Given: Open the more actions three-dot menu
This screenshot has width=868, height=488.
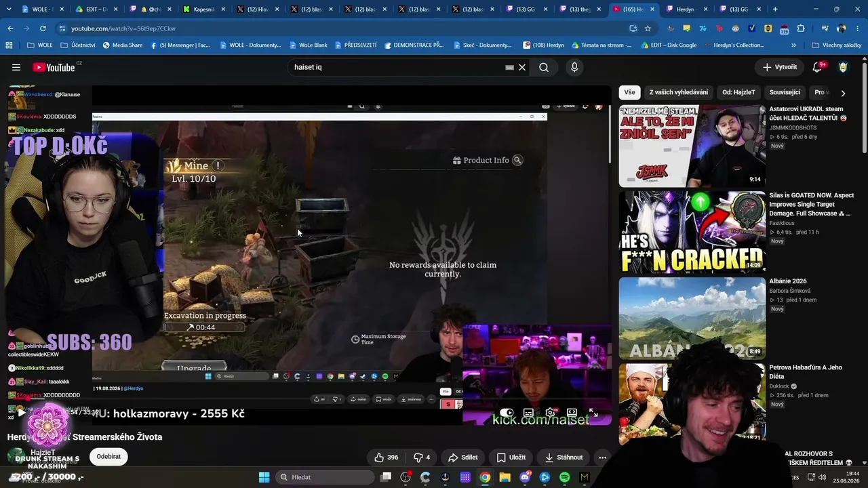Looking at the screenshot, I should point(602,457).
